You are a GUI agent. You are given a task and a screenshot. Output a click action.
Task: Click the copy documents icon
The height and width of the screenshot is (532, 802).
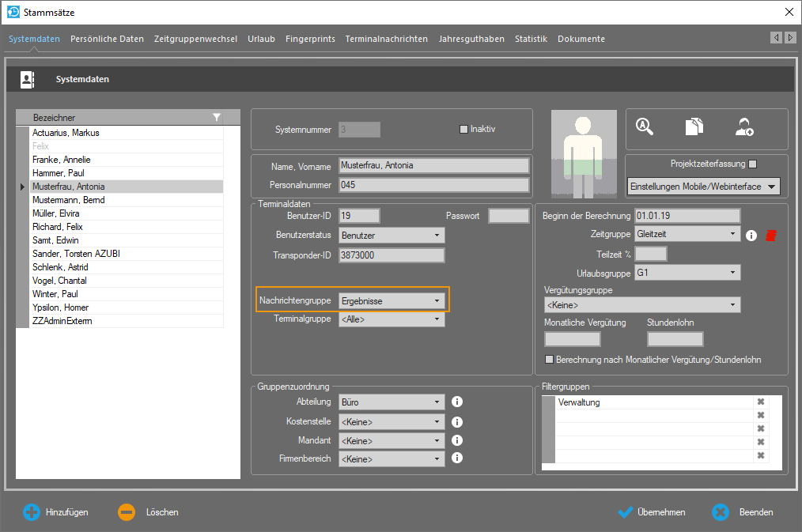694,126
